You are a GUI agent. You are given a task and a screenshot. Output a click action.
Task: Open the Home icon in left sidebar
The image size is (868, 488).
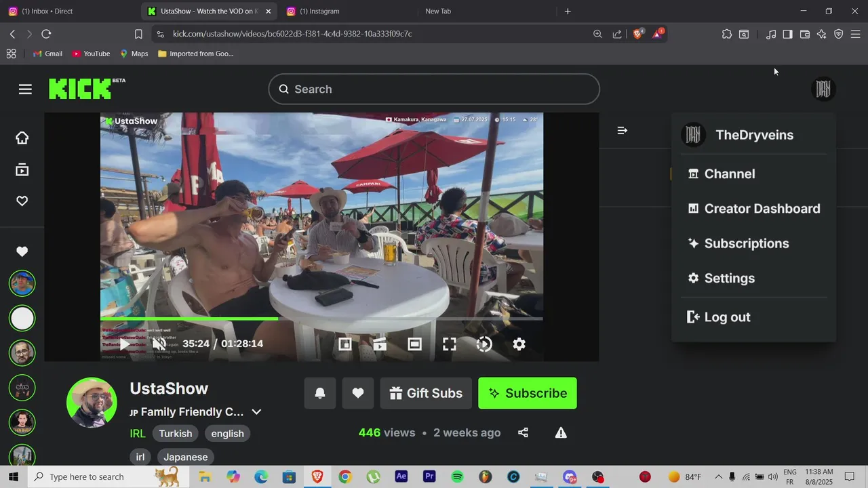pyautogui.click(x=22, y=138)
